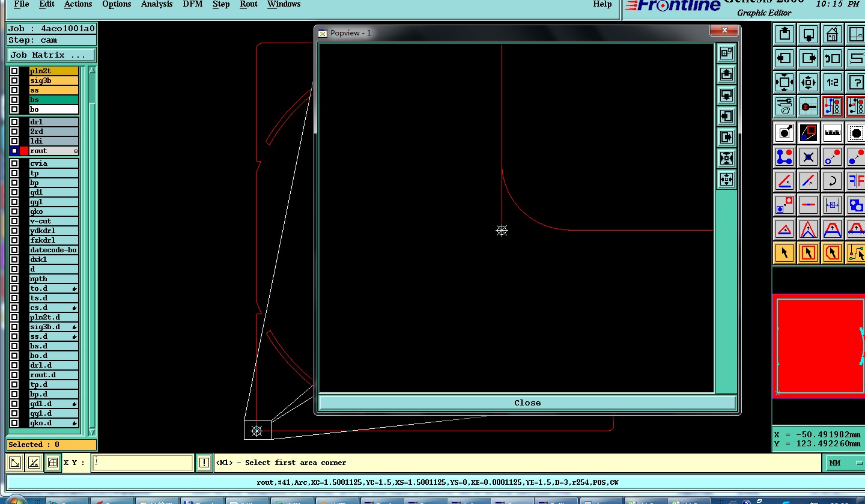Viewport: 865px width, 504px height.
Task: Click the black circle with arrow feature icon
Action: coord(785,133)
